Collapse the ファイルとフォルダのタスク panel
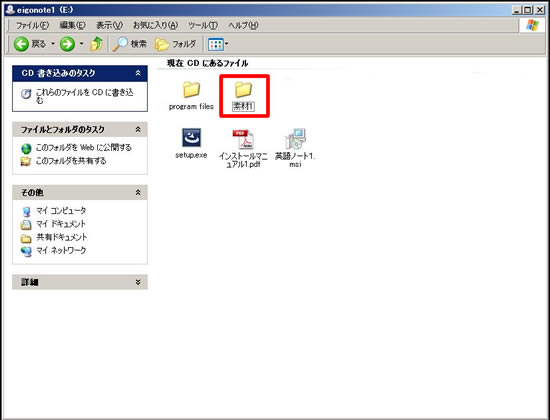550x420 pixels. point(138,129)
